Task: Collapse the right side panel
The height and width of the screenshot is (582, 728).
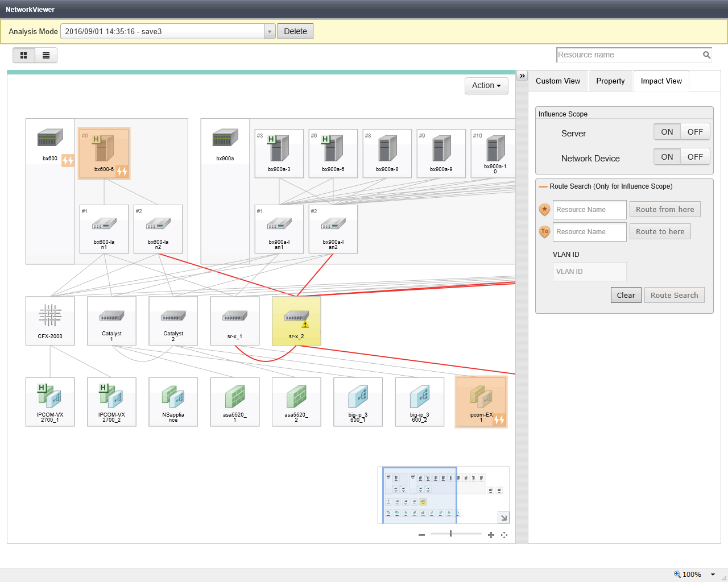Action: coord(522,76)
